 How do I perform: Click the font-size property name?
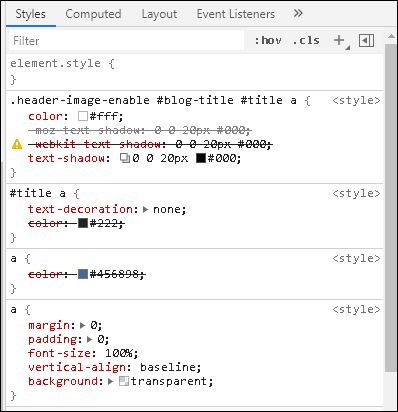(x=59, y=353)
